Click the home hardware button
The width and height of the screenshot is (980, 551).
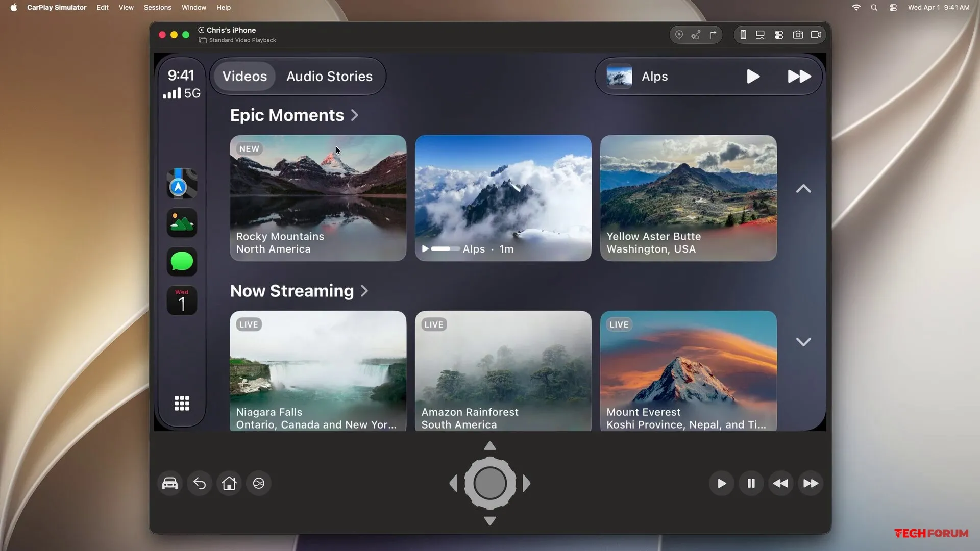pos(229,483)
